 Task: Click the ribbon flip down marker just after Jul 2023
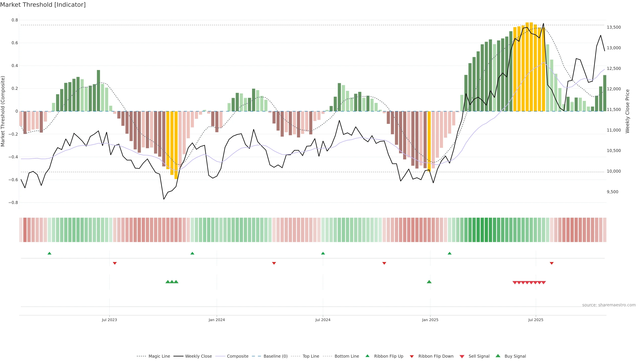coord(115,263)
